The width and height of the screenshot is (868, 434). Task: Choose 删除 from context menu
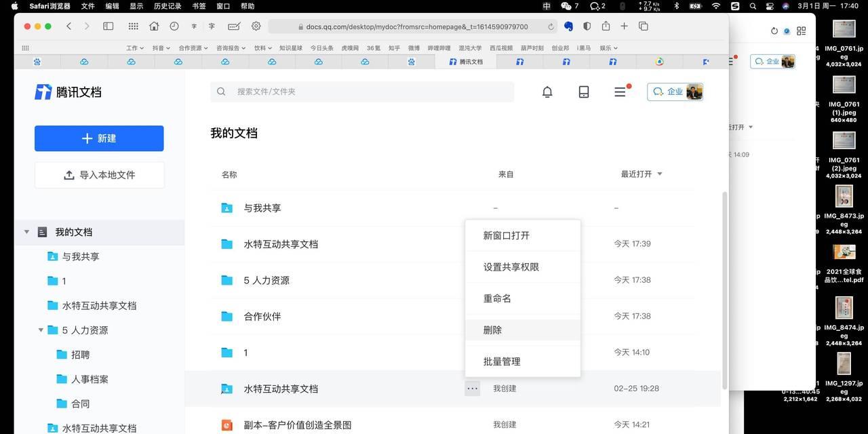click(523, 330)
